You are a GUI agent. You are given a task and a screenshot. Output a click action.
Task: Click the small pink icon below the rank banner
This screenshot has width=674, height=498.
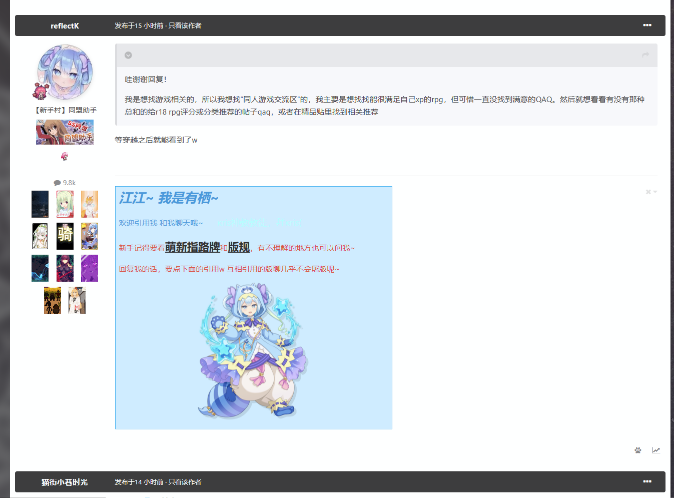pyautogui.click(x=64, y=156)
